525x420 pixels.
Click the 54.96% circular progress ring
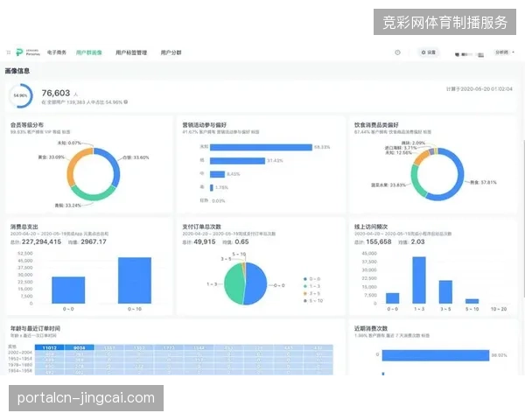(x=21, y=95)
